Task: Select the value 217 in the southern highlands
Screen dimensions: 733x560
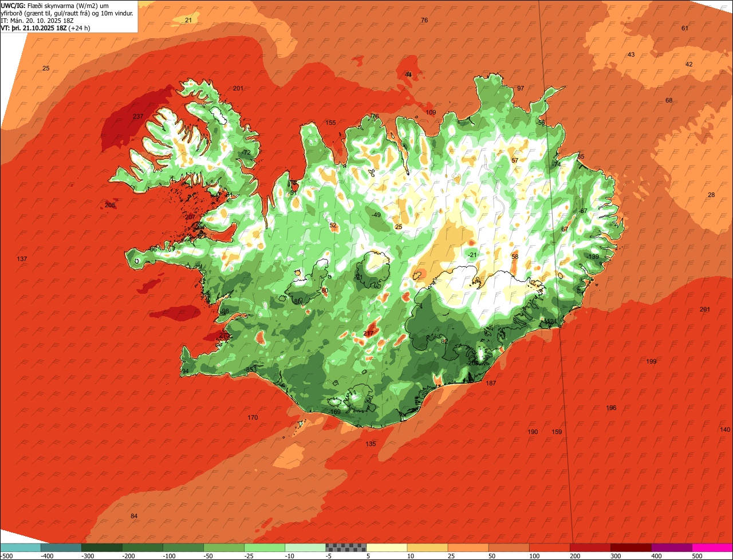Action: tap(368, 333)
